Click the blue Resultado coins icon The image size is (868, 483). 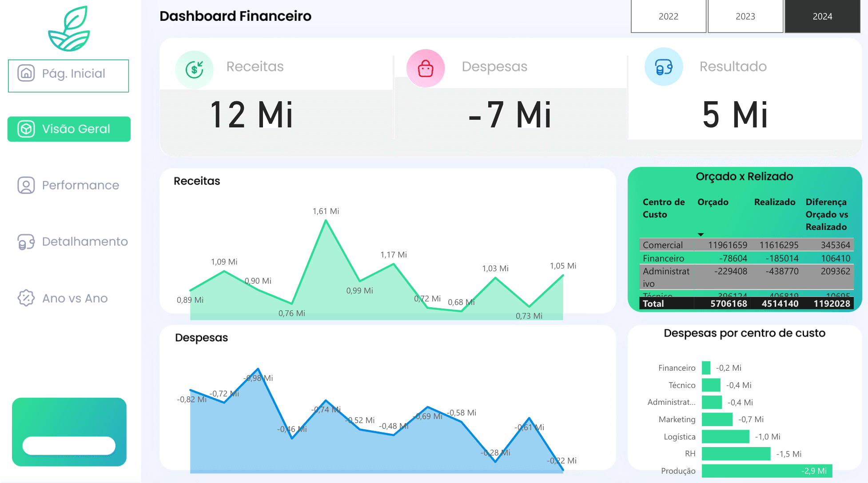tap(663, 67)
